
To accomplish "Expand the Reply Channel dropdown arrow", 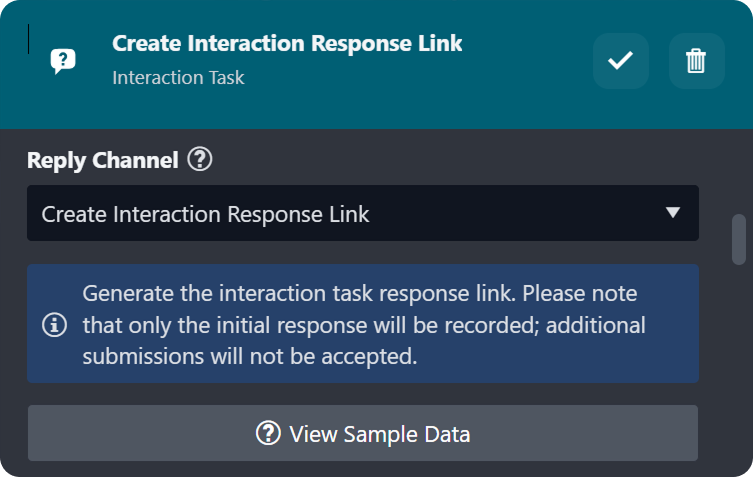I will tap(673, 213).
